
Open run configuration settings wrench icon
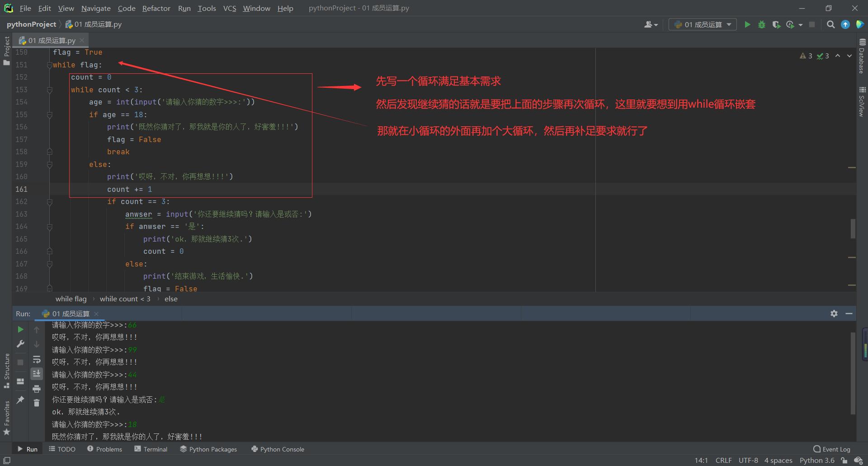click(x=20, y=344)
